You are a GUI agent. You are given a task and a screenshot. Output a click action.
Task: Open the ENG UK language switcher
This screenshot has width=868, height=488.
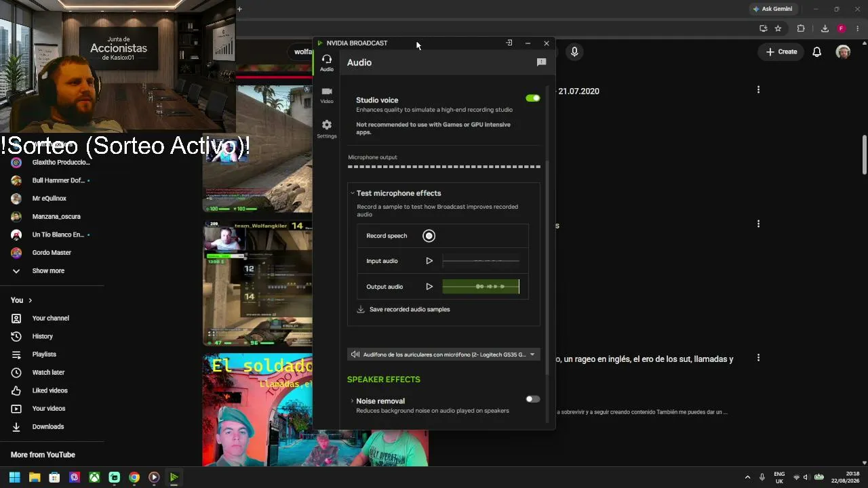(779, 477)
